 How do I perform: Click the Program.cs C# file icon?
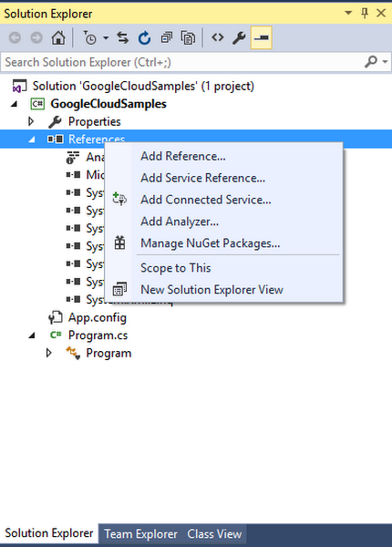[56, 335]
